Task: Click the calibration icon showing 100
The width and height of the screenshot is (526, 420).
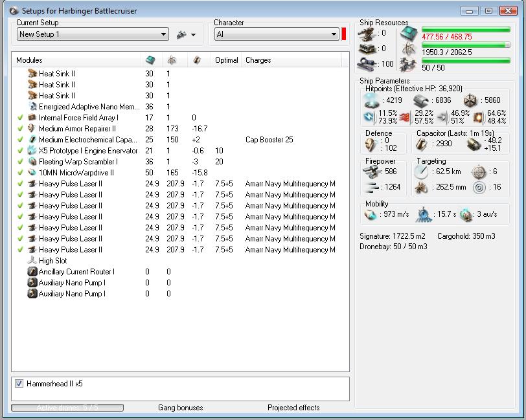Action: tap(367, 63)
